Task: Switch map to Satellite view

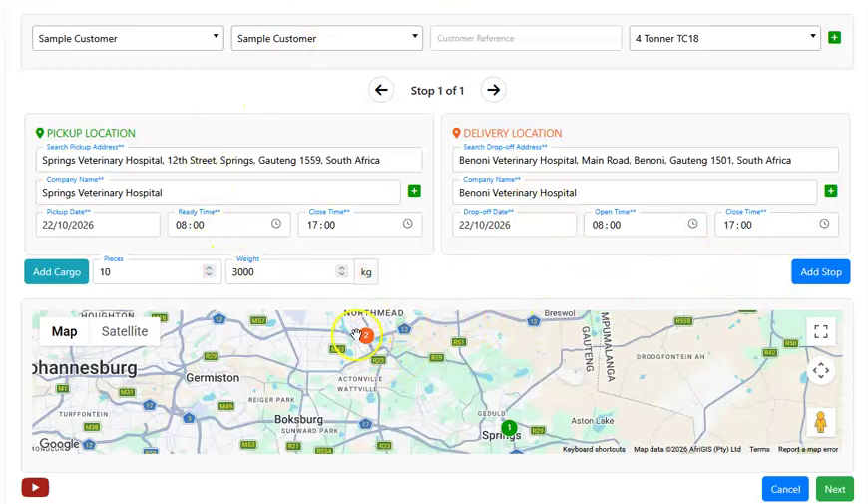Action: point(125,331)
